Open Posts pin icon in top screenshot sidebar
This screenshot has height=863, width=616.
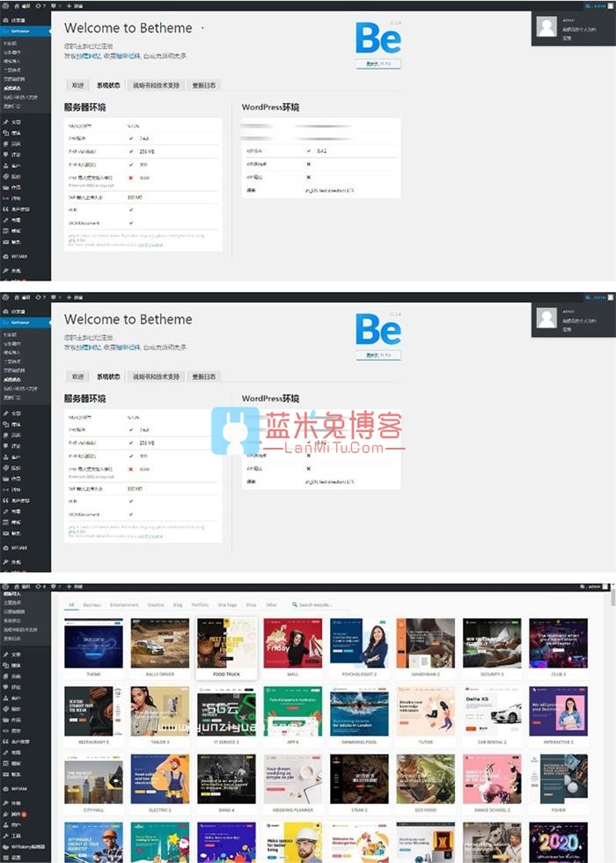pyautogui.click(x=6, y=121)
